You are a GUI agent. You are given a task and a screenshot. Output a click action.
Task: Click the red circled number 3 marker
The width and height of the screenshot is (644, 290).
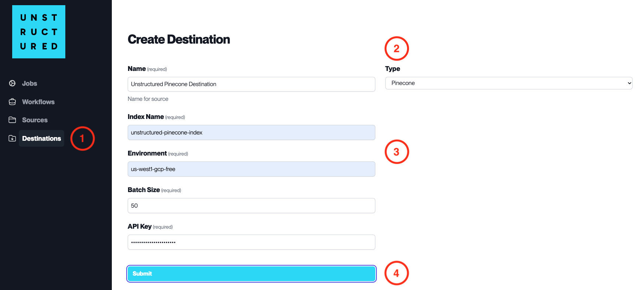click(x=397, y=152)
